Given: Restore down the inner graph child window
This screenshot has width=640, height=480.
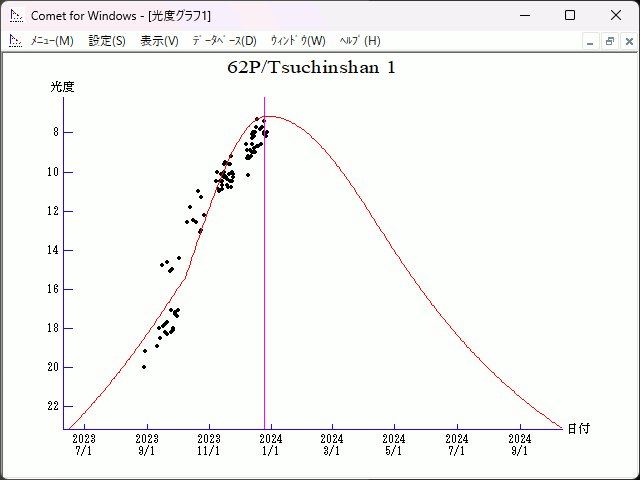Looking at the screenshot, I should point(609,41).
